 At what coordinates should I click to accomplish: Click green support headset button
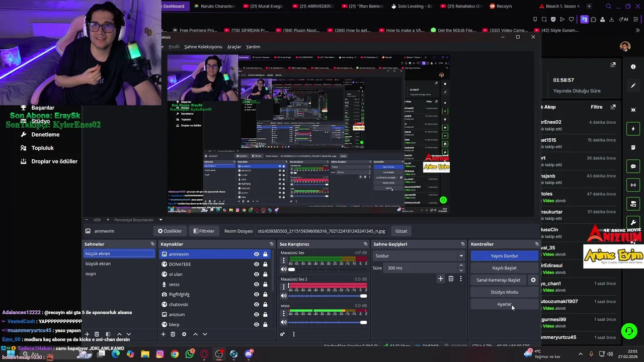click(x=629, y=331)
